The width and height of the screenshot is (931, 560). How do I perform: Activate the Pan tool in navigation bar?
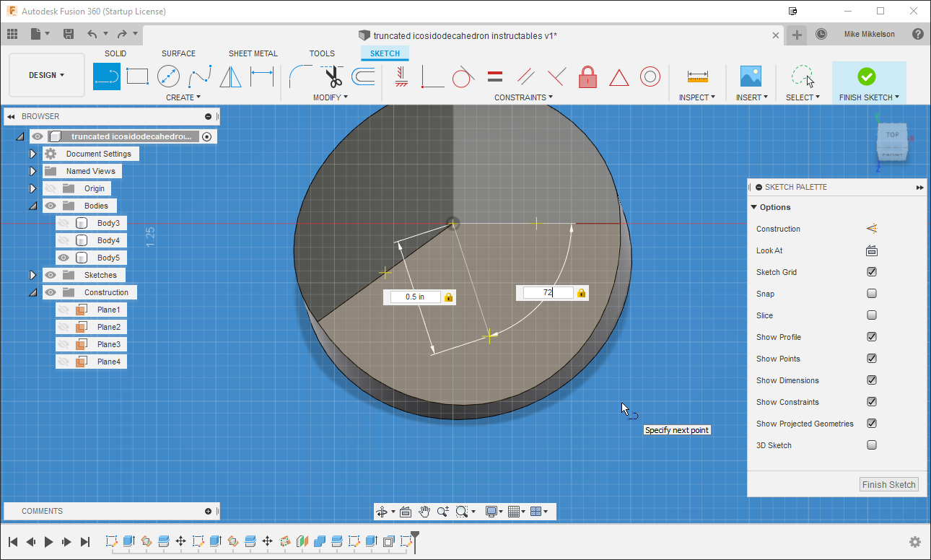click(x=425, y=511)
